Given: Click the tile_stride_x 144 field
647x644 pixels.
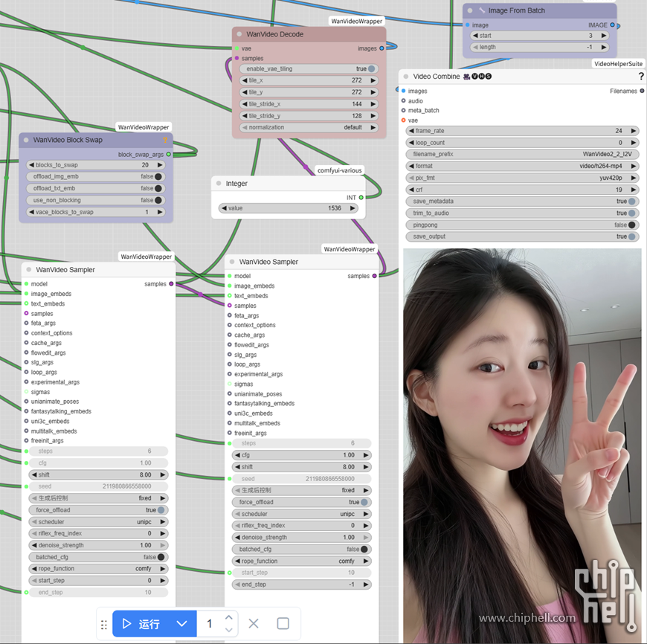Looking at the screenshot, I should tap(309, 104).
